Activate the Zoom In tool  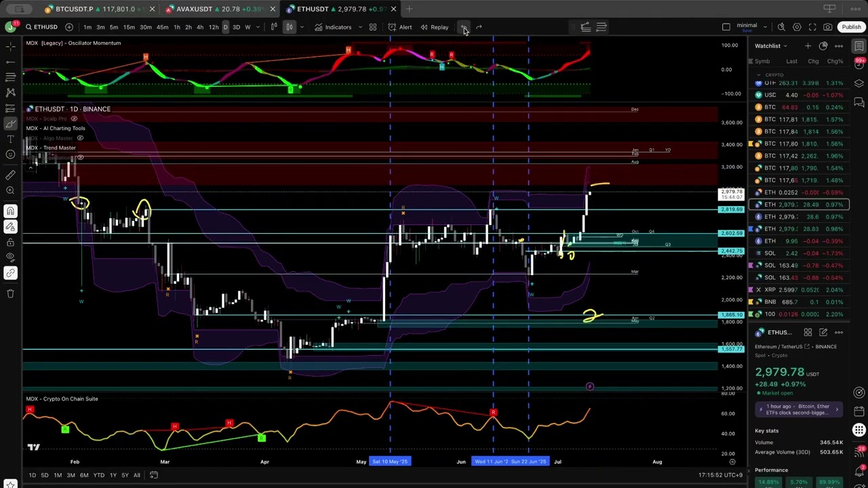click(x=10, y=191)
